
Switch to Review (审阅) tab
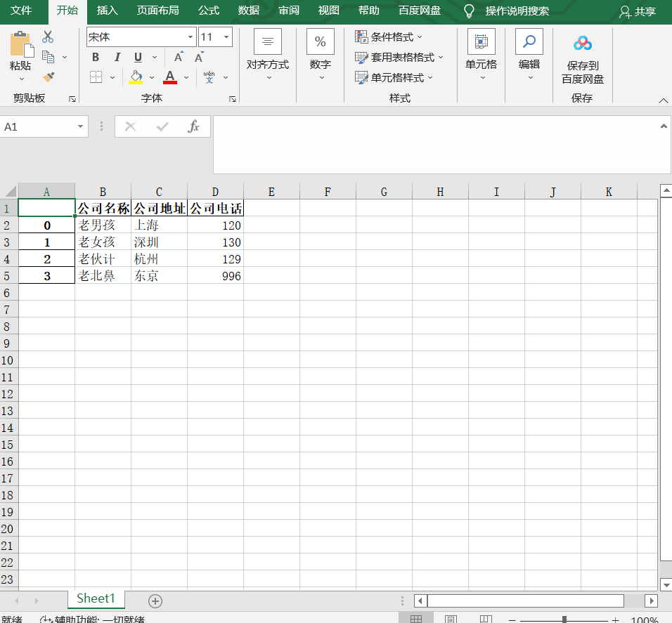[x=289, y=11]
